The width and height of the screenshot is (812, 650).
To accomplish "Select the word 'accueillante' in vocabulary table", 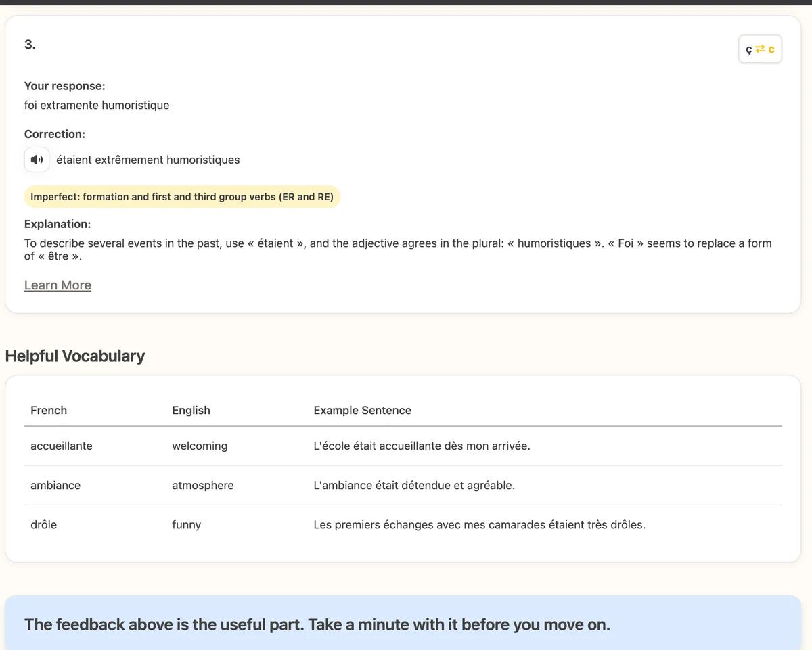I will pyautogui.click(x=62, y=446).
